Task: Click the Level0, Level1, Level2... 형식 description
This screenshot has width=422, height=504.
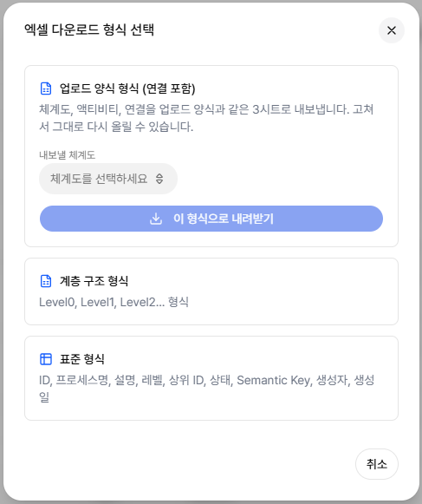Action: (114, 302)
